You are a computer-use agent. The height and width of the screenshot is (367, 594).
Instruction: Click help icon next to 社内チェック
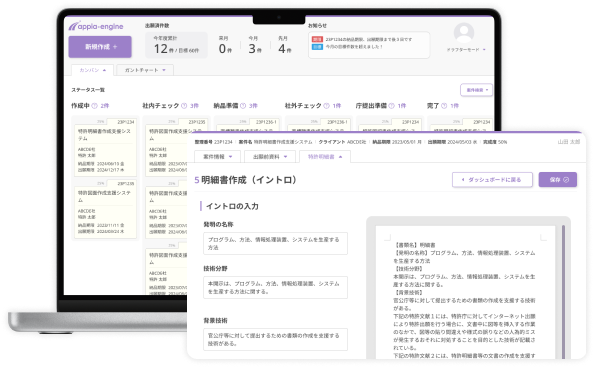184,106
